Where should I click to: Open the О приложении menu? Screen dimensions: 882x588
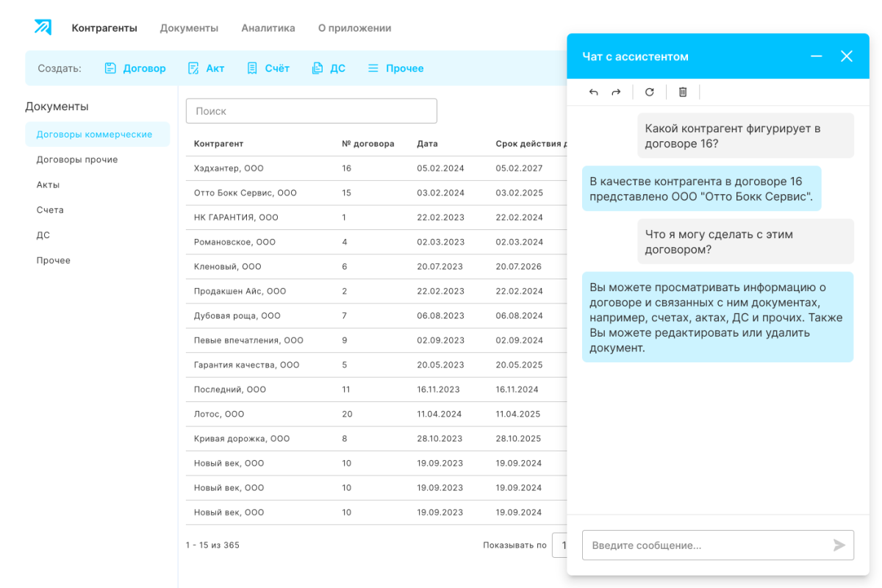(x=354, y=28)
